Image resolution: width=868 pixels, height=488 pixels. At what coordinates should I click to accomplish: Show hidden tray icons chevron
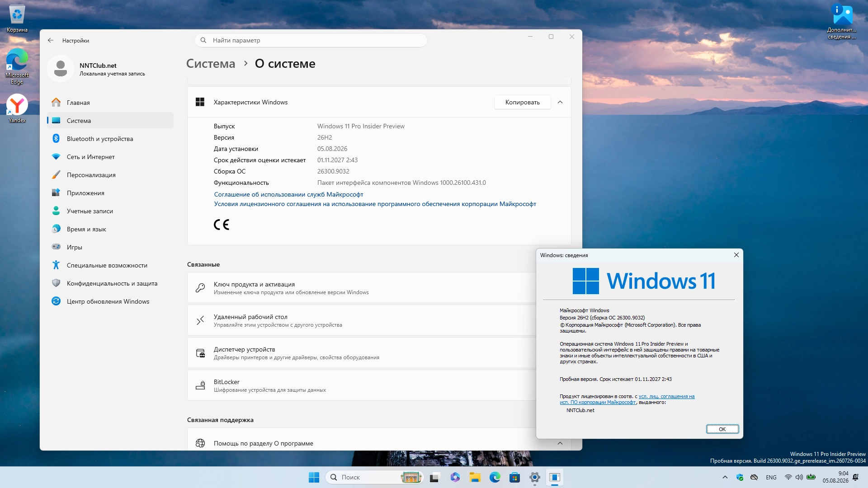(725, 477)
